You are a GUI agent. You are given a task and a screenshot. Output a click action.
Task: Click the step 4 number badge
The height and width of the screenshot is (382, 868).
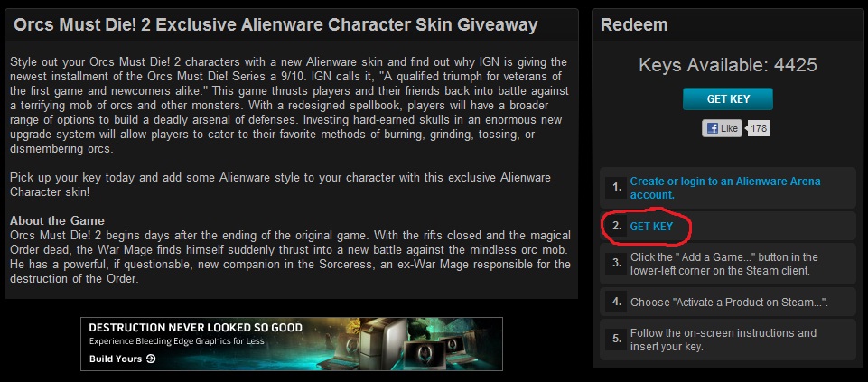[x=617, y=303]
